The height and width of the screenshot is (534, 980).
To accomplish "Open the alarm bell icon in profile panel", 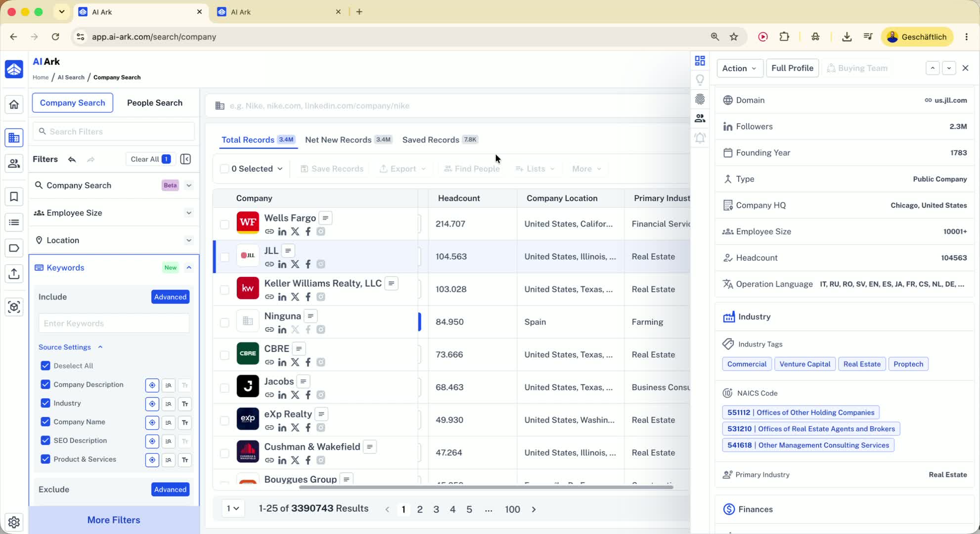I will 700,138.
